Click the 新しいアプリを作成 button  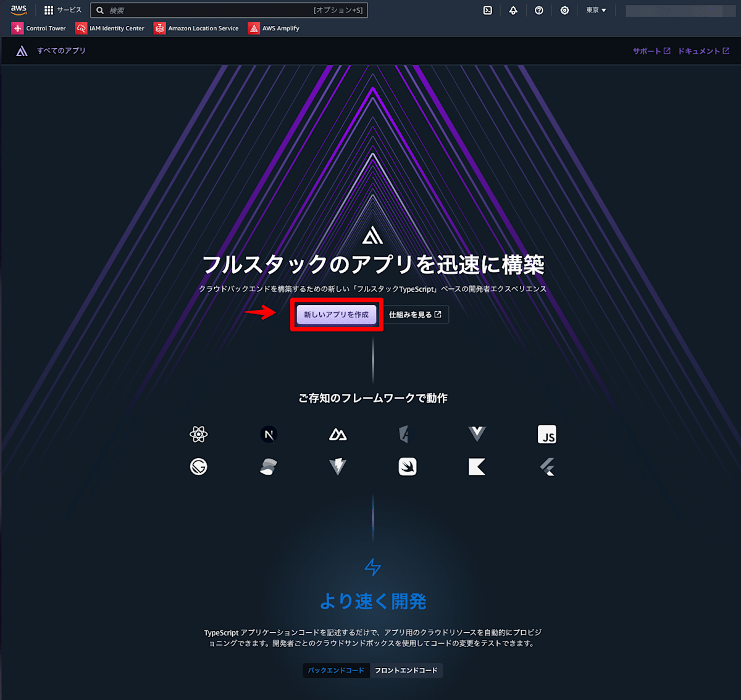[337, 315]
